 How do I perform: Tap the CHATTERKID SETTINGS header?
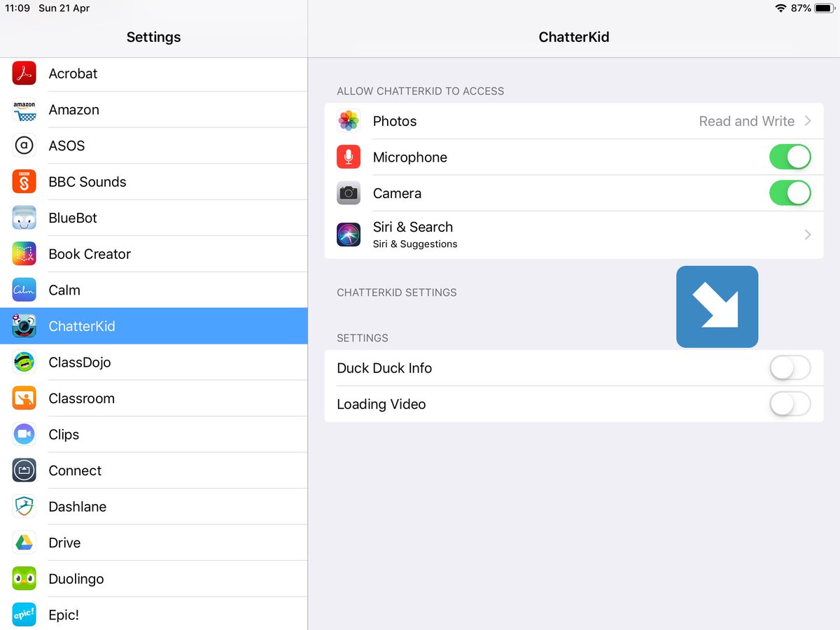pos(397,293)
